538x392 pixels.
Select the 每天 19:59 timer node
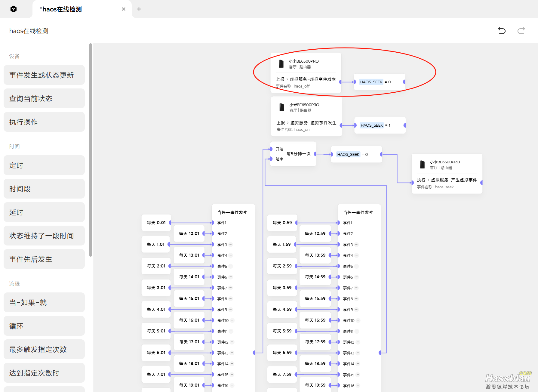point(315,385)
